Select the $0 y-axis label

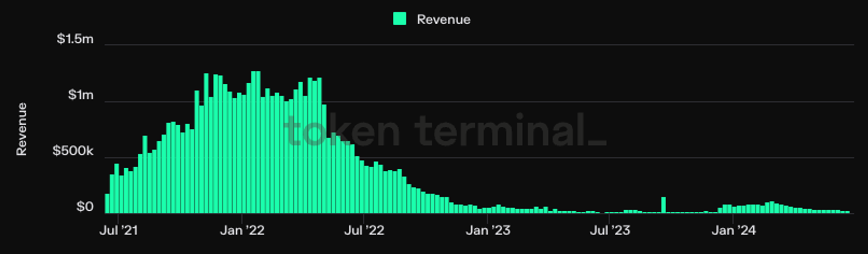click(85, 207)
